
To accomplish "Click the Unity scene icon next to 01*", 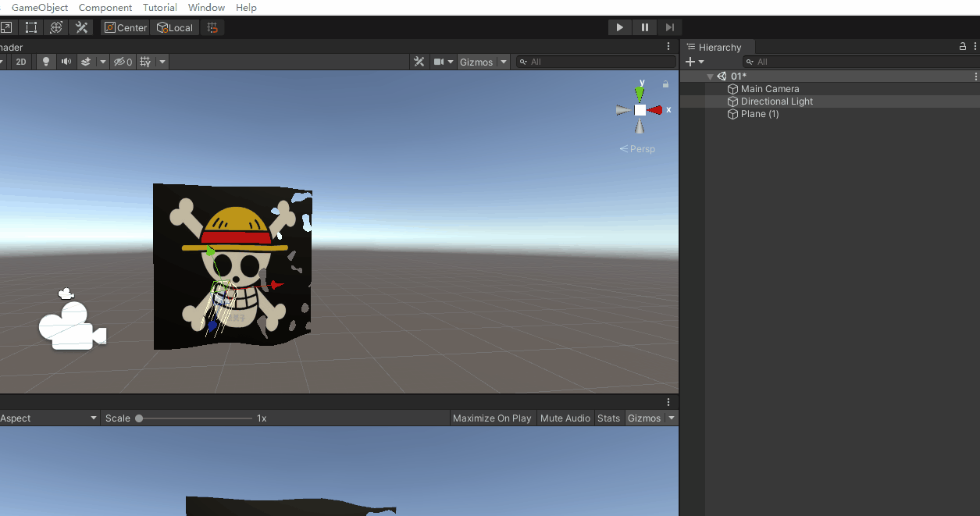I will tap(722, 77).
